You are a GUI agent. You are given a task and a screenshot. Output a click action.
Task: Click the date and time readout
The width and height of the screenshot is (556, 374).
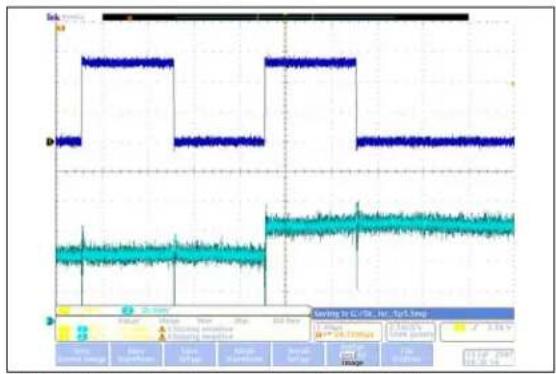click(488, 358)
